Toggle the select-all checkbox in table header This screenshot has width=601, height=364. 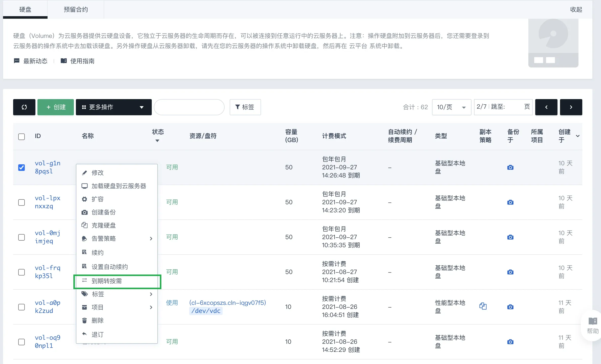click(22, 137)
